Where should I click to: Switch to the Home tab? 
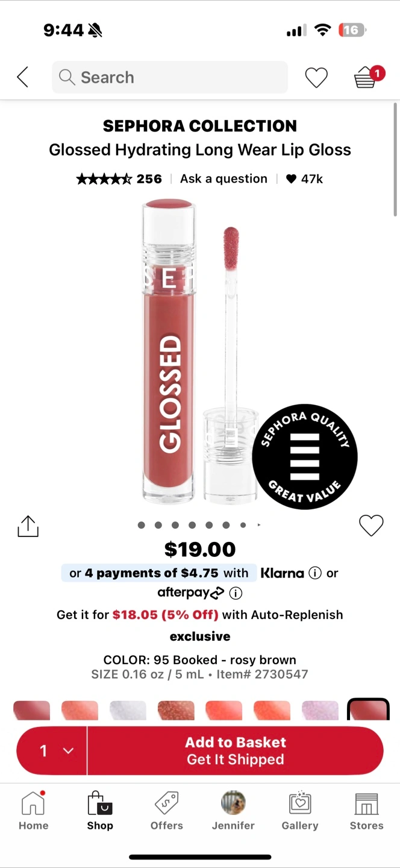tap(33, 811)
